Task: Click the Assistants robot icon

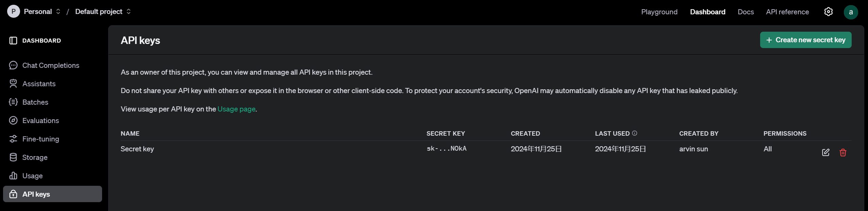Action: [x=13, y=84]
